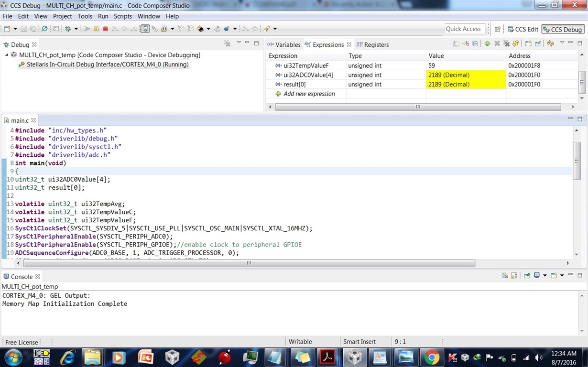Image resolution: width=588 pixels, height=367 pixels.
Task: Open the Project menu
Action: 62,16
